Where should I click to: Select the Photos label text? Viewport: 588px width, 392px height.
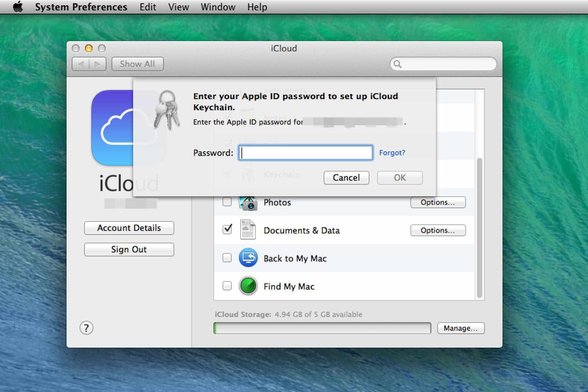click(x=277, y=203)
